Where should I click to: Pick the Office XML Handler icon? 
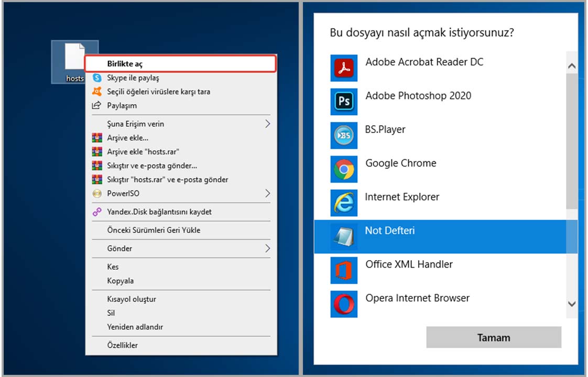(x=344, y=270)
